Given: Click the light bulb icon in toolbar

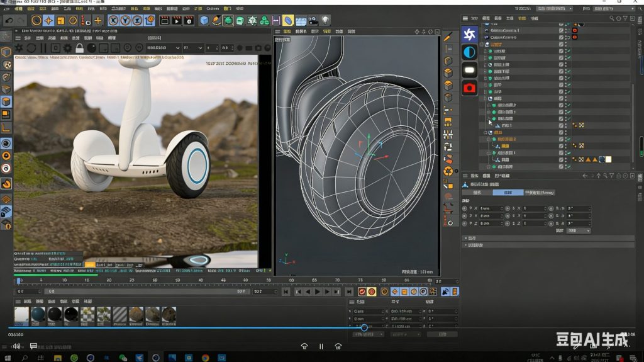Looking at the screenshot, I should pyautogui.click(x=325, y=21).
